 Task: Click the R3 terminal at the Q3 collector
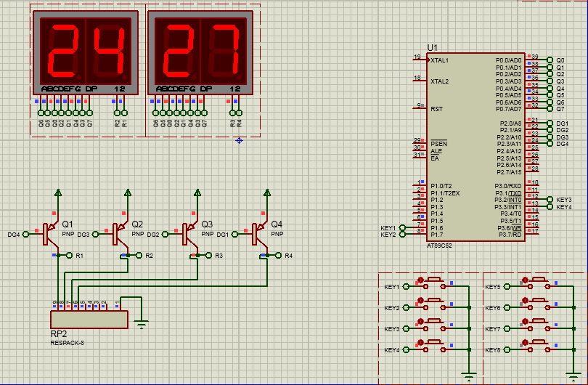coord(208,256)
